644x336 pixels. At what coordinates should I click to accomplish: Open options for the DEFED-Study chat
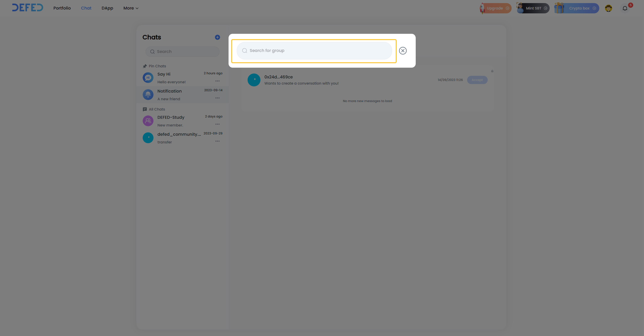click(217, 124)
